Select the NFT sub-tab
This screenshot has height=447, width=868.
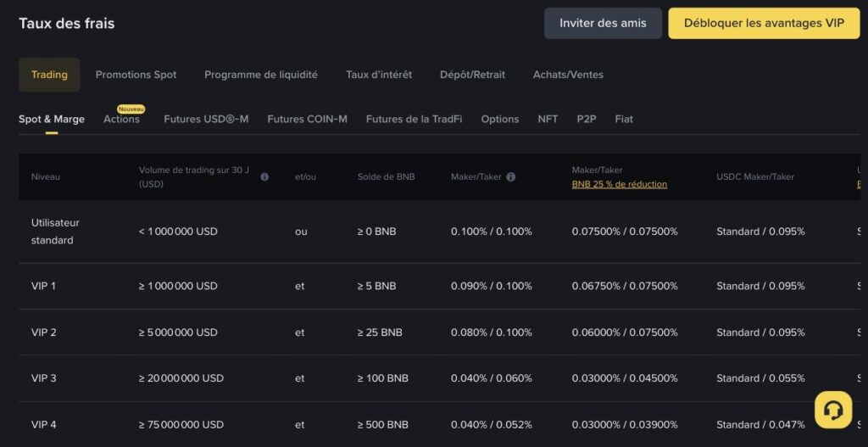[x=548, y=119]
